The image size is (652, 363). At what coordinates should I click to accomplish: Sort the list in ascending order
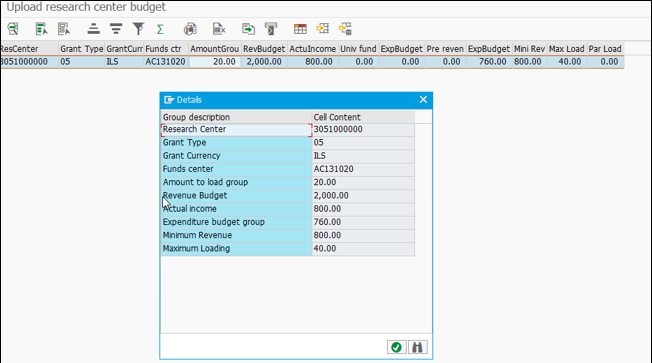(x=94, y=29)
